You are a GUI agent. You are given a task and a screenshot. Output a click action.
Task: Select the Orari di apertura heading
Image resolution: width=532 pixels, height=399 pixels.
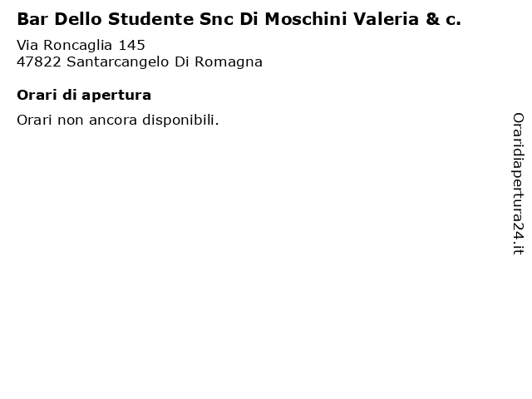(84, 96)
